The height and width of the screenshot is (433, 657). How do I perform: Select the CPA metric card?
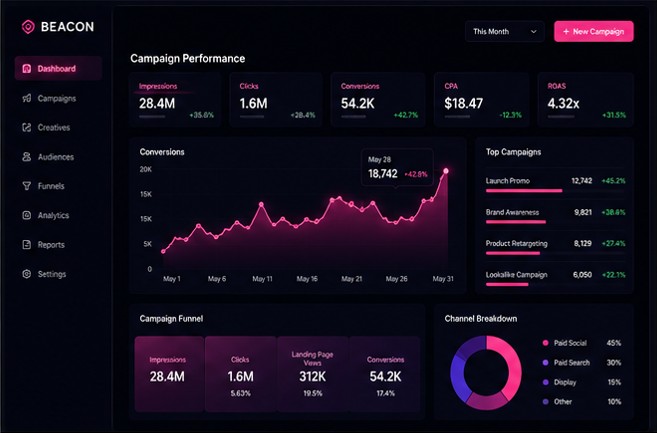tap(481, 99)
